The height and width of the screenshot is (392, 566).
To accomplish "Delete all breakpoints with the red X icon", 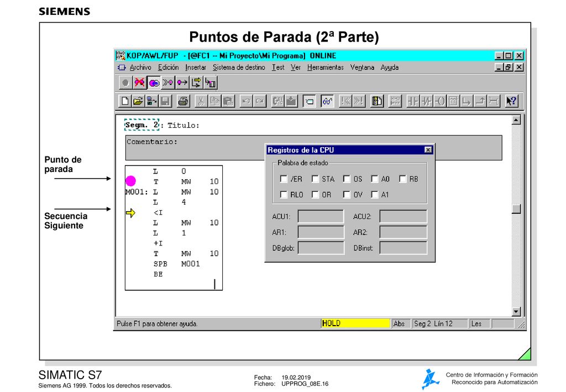I will coord(139,83).
